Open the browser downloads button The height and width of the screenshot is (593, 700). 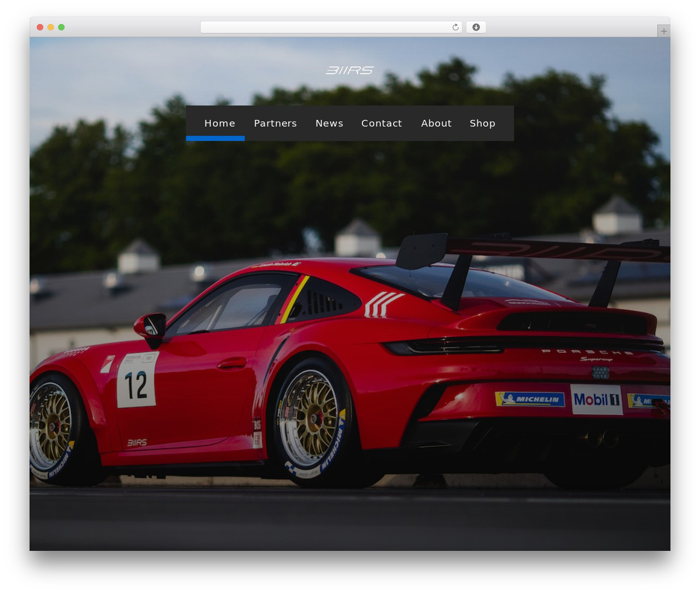[x=476, y=27]
